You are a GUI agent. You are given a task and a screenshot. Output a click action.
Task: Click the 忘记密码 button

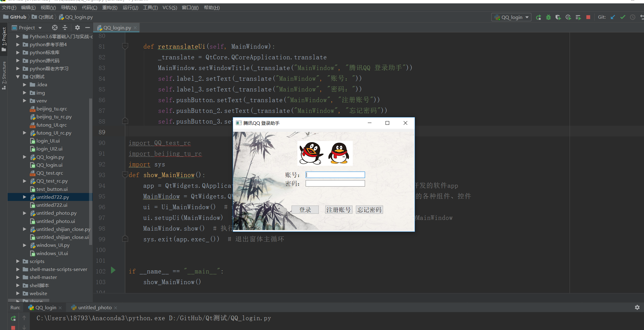pyautogui.click(x=369, y=210)
